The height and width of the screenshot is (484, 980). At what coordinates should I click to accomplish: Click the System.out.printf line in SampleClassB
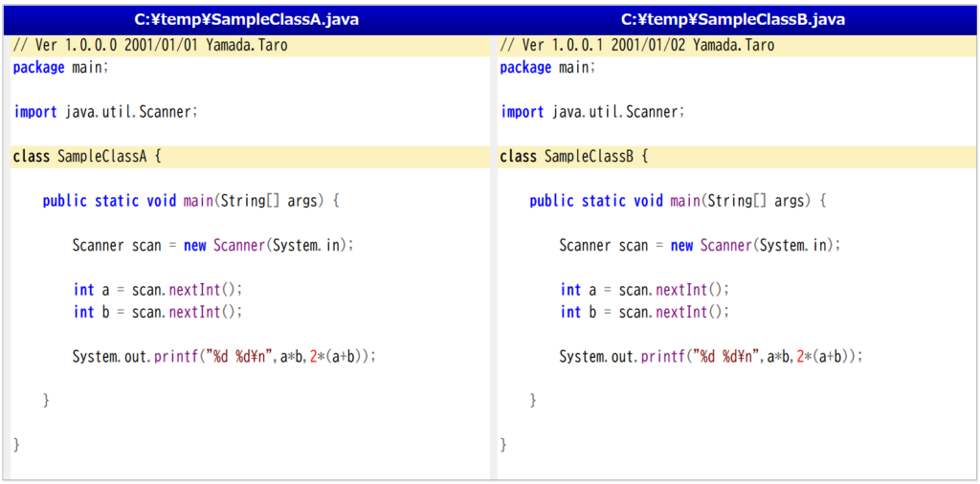pyautogui.click(x=711, y=357)
